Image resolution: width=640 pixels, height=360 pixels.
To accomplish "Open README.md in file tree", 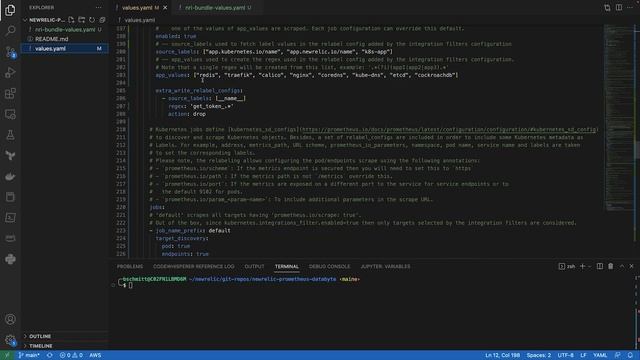I will pos(51,39).
